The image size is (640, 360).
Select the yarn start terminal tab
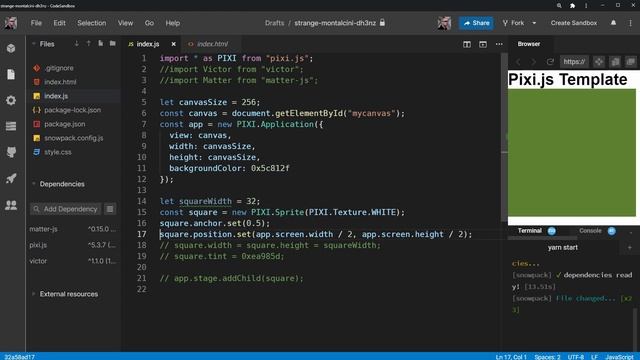pyautogui.click(x=562, y=247)
